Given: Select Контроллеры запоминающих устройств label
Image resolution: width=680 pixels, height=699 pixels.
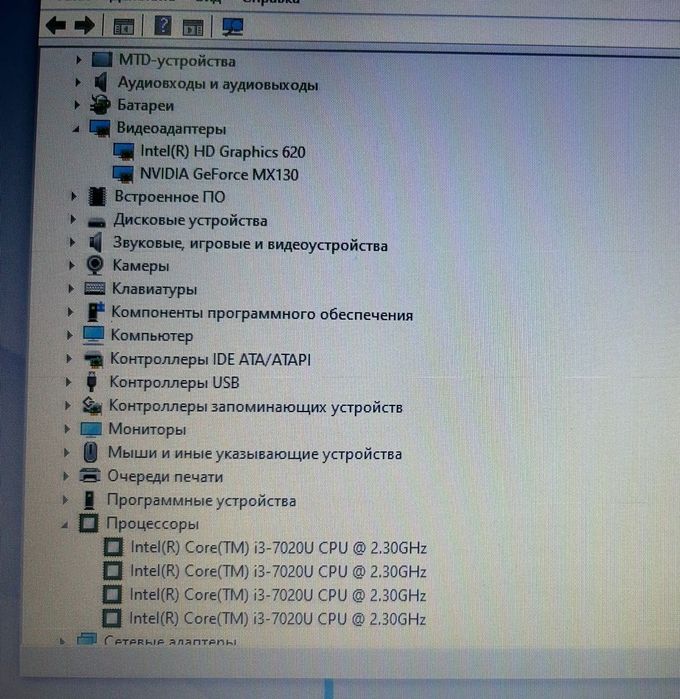Looking at the screenshot, I should click(256, 406).
